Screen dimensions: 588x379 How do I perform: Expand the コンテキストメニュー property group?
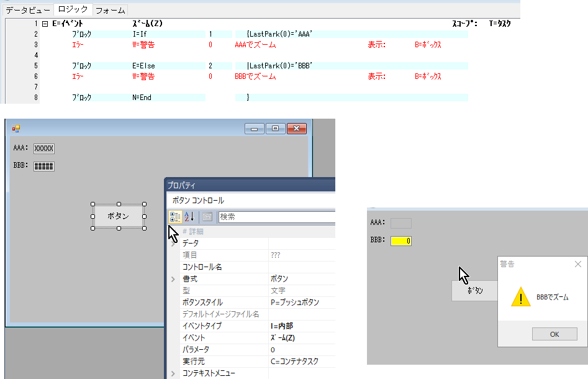pos(173,373)
